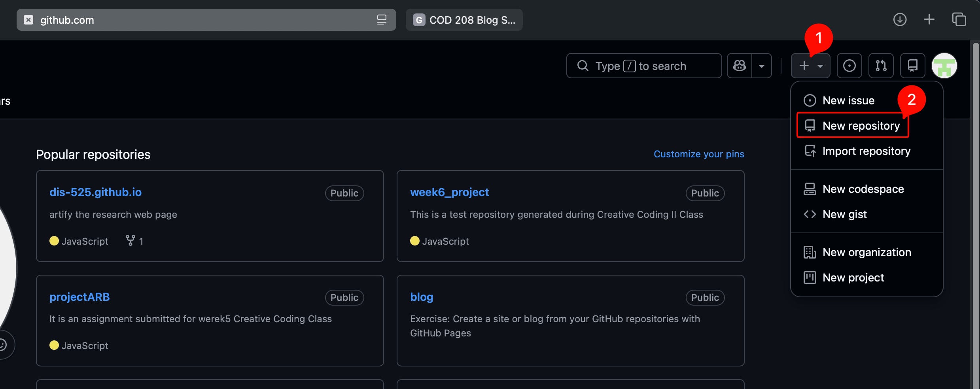The width and height of the screenshot is (980, 389).
Task: Open the dis-525.github.io repository link
Action: [95, 192]
